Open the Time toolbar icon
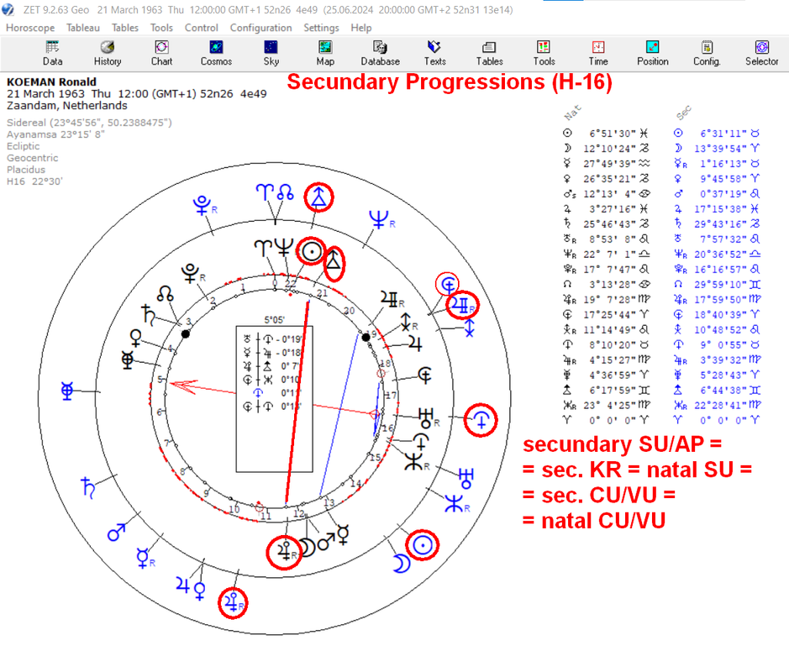 pos(598,53)
